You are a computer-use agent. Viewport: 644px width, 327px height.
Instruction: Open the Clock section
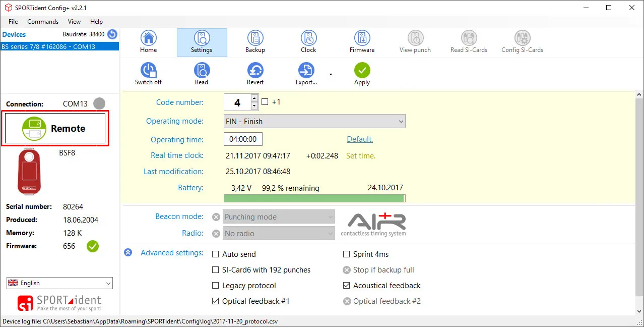click(x=308, y=42)
